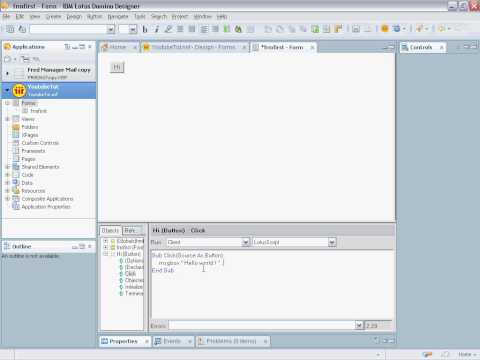Open the Window menu

point(202,16)
